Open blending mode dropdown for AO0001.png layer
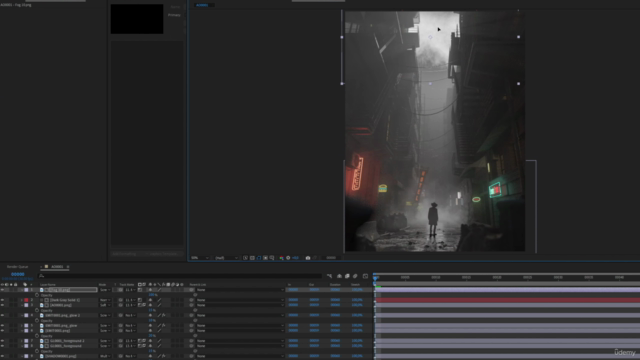Image resolution: width=640 pixels, height=360 pixels. (x=105, y=305)
